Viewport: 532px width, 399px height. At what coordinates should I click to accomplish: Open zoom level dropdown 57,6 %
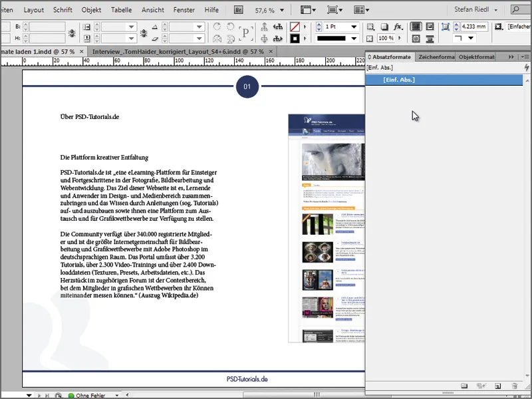[281, 10]
